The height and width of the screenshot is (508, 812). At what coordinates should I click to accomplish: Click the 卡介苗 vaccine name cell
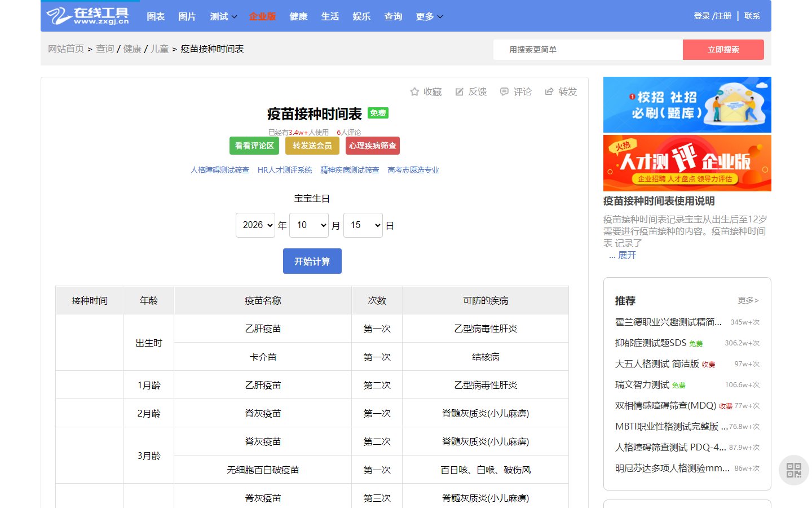pos(263,357)
